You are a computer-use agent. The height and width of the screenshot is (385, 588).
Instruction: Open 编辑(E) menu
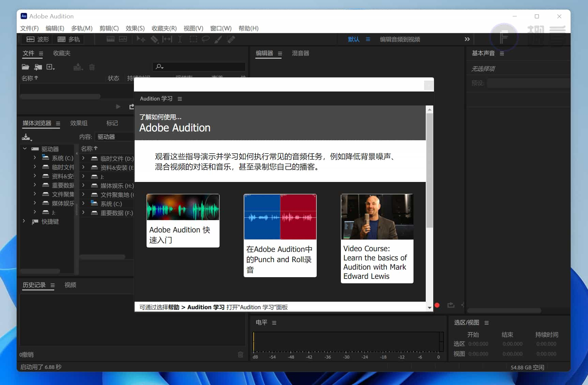55,28
